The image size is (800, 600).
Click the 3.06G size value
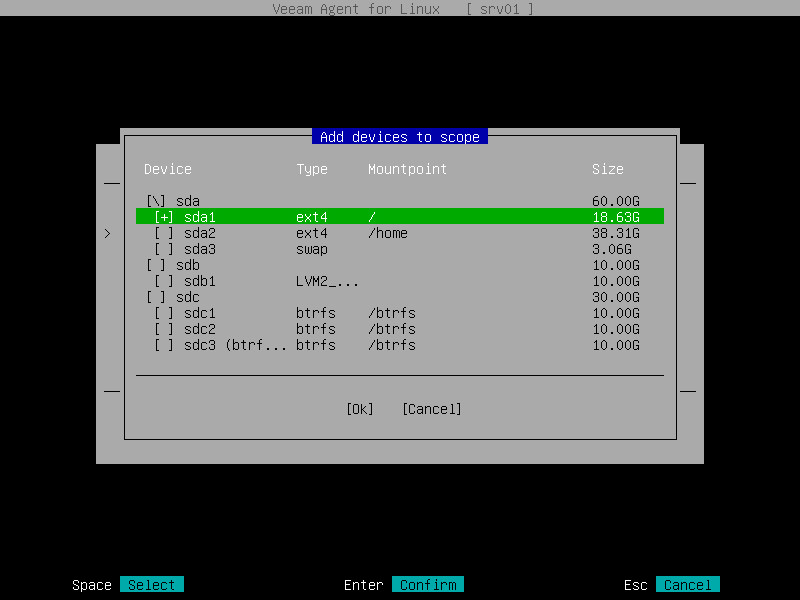(x=612, y=249)
